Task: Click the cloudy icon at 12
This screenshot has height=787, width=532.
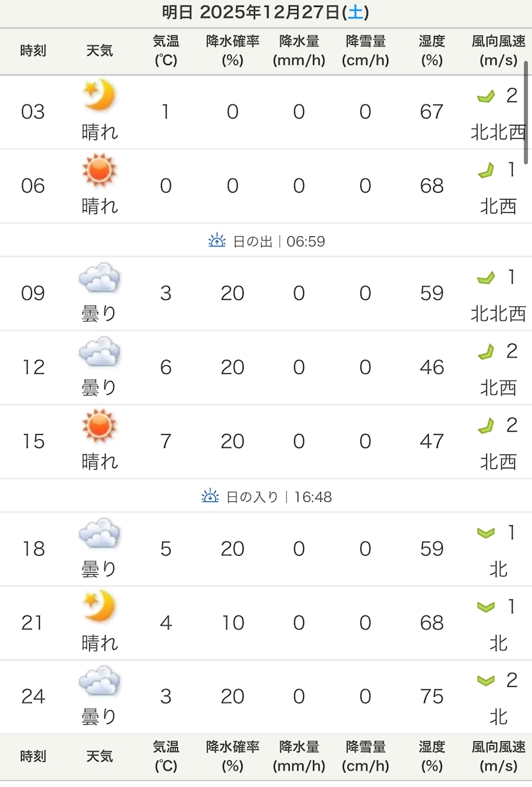Action: coord(99,352)
